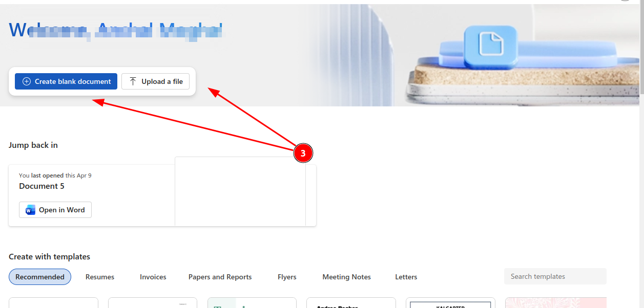644x308 pixels.
Task: Switch to the Resumes tab
Action: [x=100, y=277]
